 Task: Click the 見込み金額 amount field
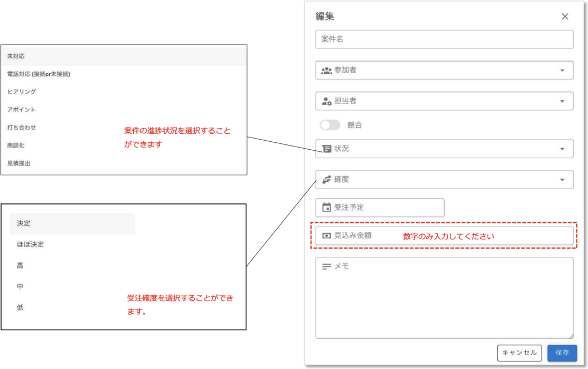[x=444, y=236]
